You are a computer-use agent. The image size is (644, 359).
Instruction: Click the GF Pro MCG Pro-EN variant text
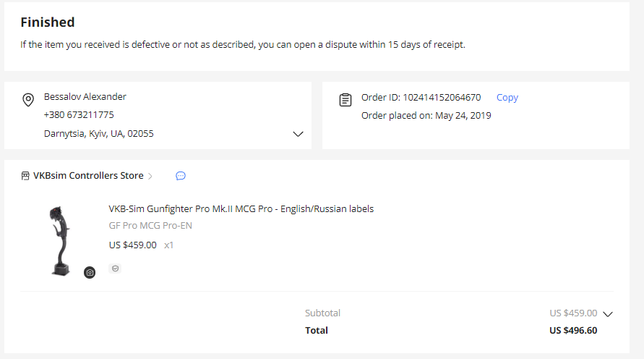point(150,226)
